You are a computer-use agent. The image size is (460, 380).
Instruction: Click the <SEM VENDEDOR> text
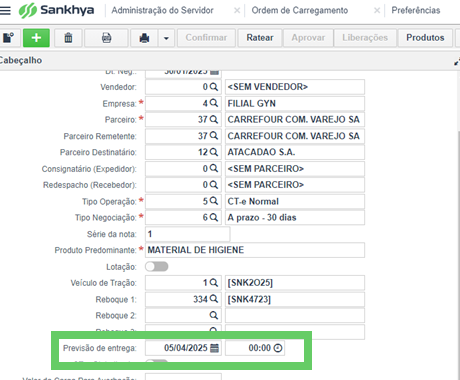click(x=268, y=87)
